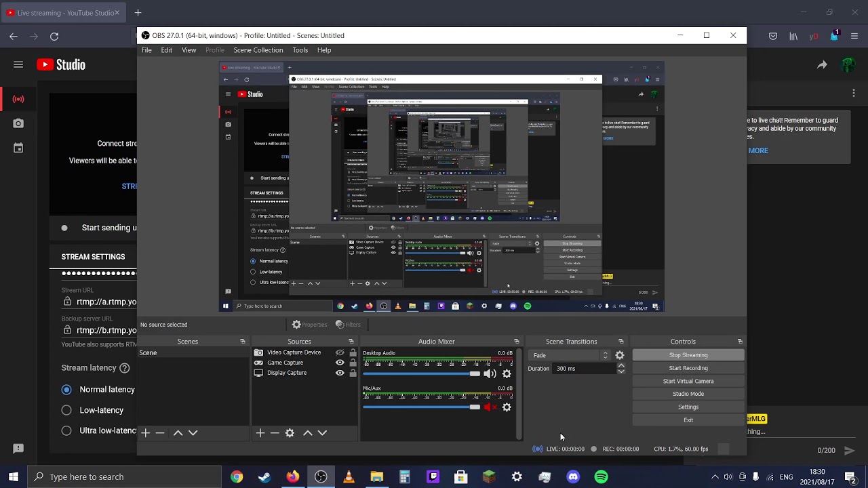
Task: Add a new source with plus icon in Sources panel
Action: pos(260,432)
